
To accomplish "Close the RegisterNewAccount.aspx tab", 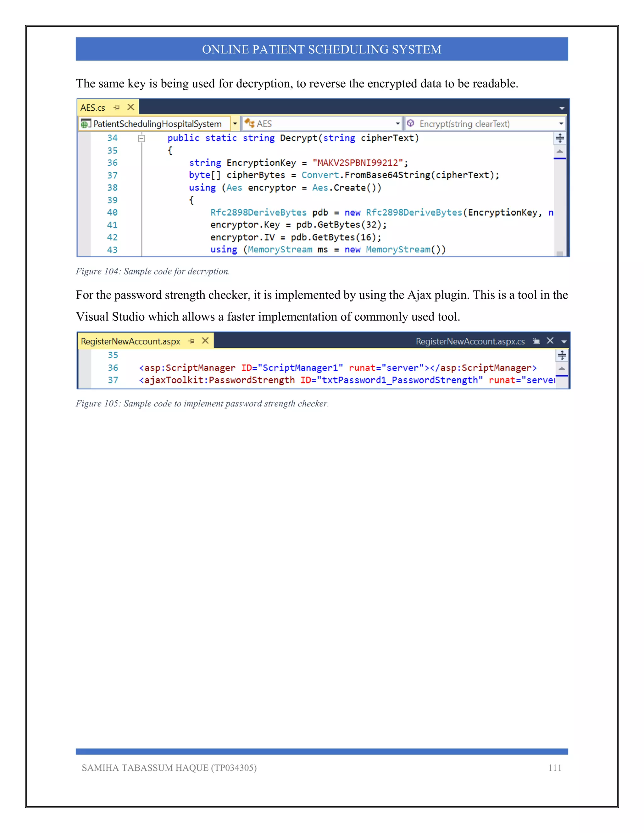I will [x=205, y=341].
